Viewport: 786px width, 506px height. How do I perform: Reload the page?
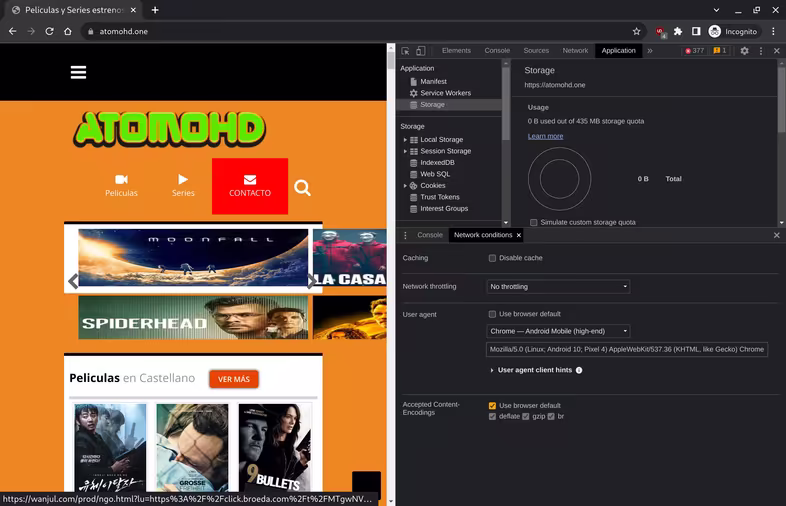49,31
